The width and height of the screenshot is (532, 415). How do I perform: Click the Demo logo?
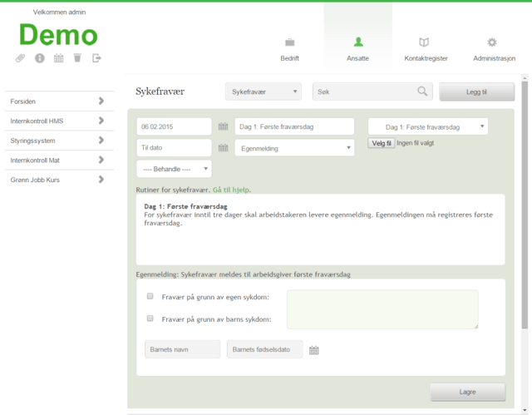pyautogui.click(x=58, y=35)
